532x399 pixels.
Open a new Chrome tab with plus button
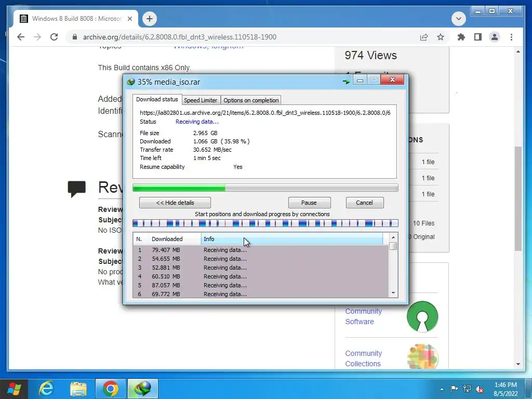(150, 19)
